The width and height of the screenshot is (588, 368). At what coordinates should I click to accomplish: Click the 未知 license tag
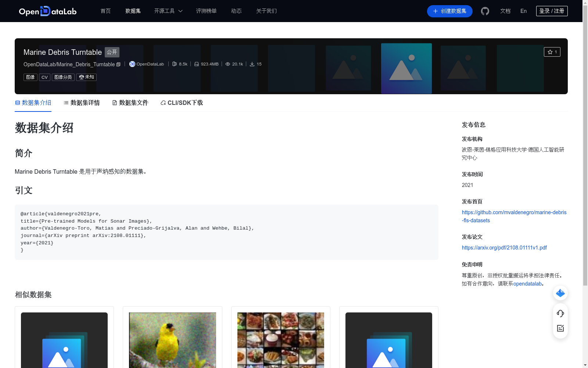click(86, 77)
